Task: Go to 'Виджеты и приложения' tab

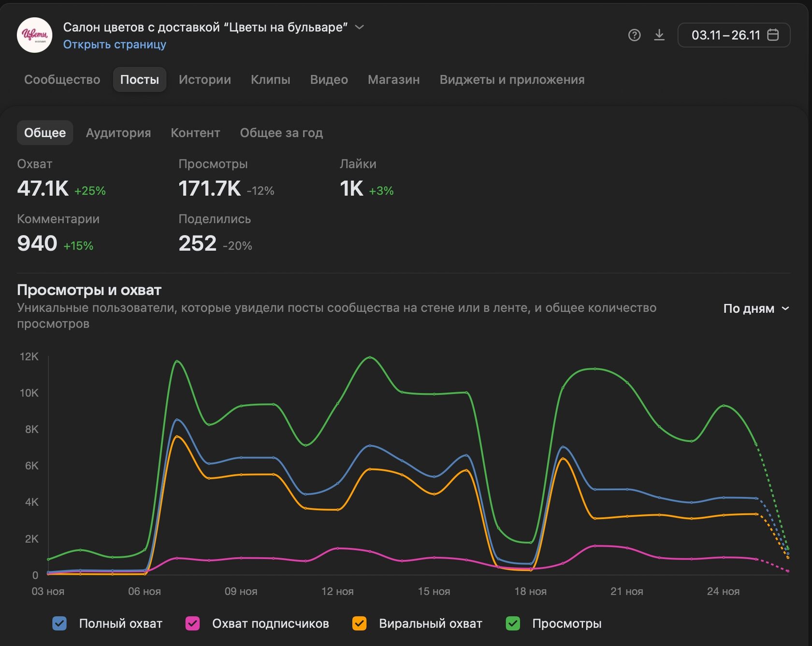Action: 512,80
